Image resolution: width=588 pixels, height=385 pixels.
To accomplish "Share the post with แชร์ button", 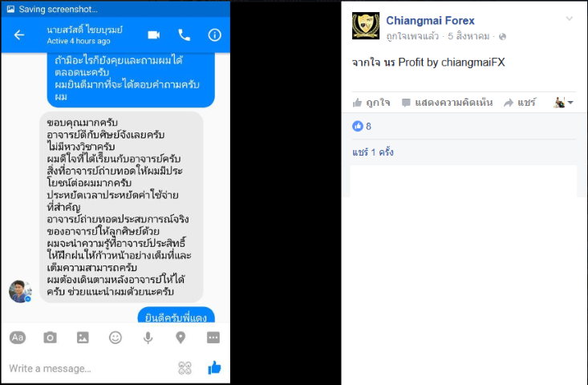I will 520,103.
